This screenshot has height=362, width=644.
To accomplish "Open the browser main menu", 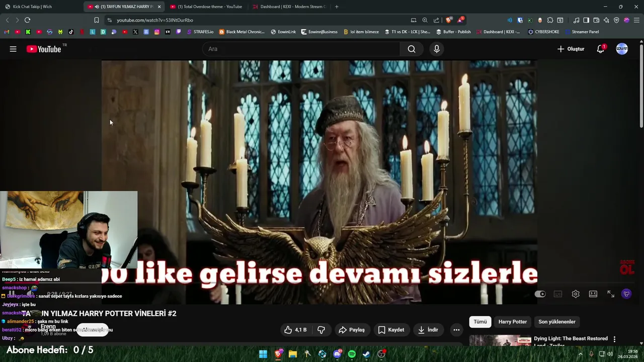I will 636,20.
